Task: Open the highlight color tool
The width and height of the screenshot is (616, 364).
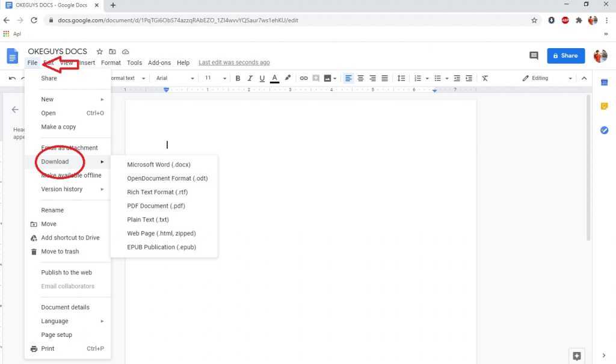Action: (288, 78)
